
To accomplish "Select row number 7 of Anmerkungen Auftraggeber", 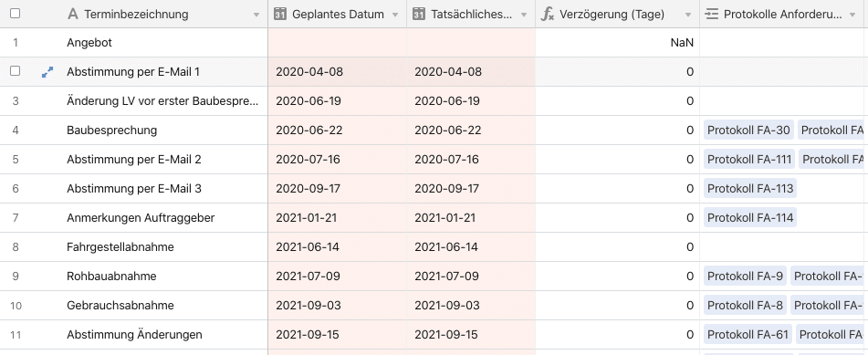I will (16, 218).
